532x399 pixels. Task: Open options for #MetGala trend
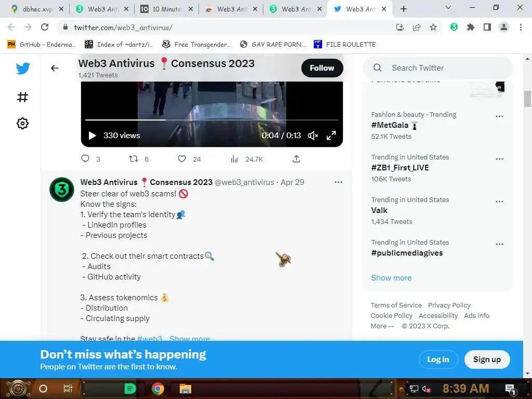point(499,116)
